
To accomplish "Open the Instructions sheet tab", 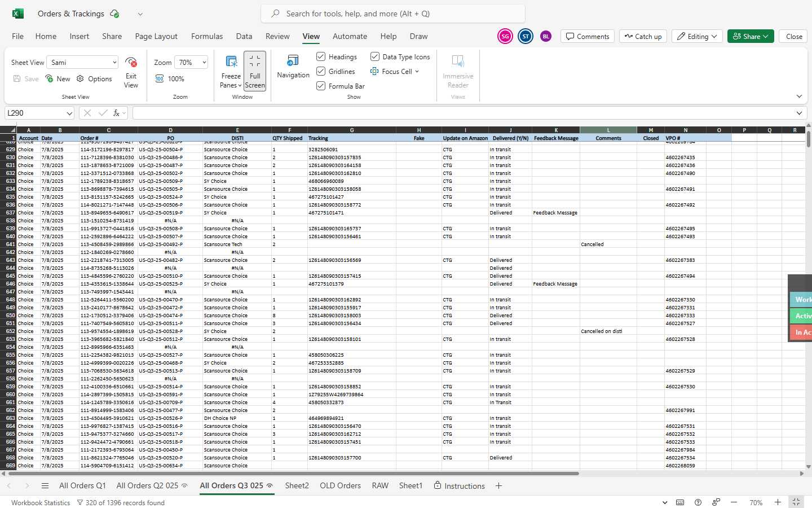I will tap(459, 485).
